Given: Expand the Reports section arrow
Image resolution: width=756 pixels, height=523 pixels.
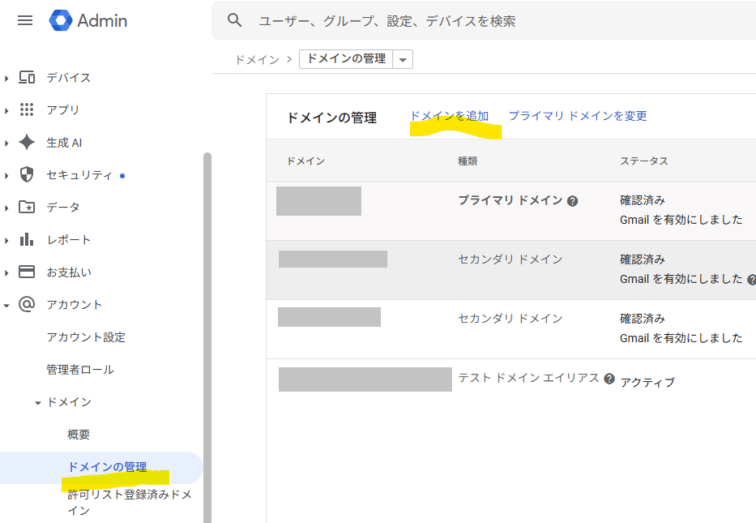Looking at the screenshot, I should pos(7,240).
